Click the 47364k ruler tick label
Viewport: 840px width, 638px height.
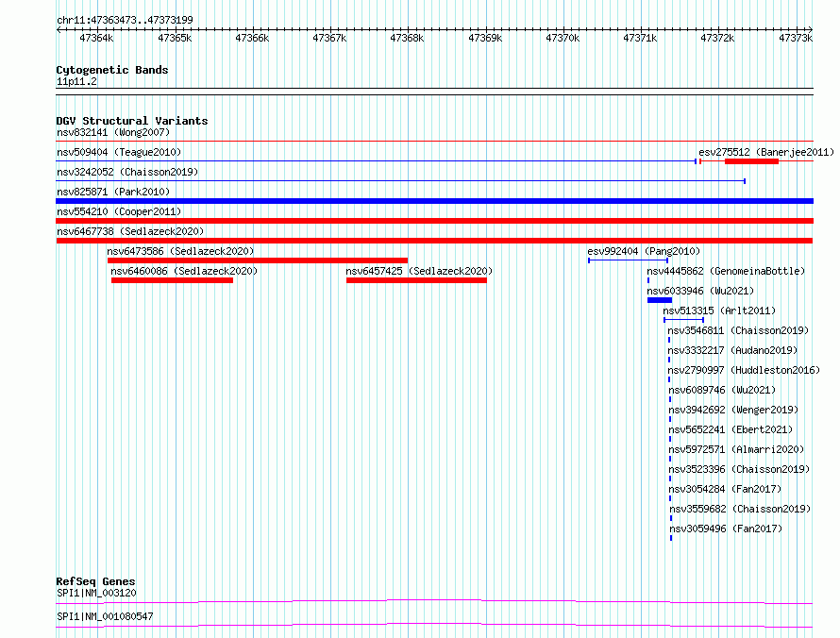96,38
